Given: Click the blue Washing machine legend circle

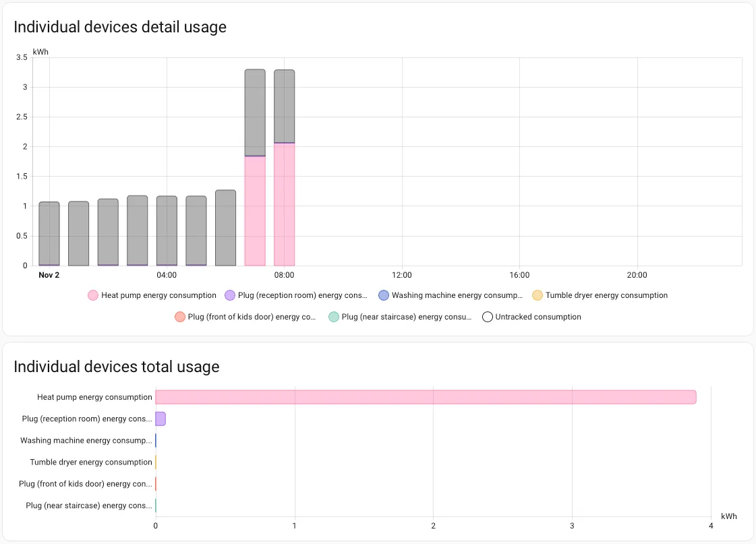Looking at the screenshot, I should tap(384, 295).
